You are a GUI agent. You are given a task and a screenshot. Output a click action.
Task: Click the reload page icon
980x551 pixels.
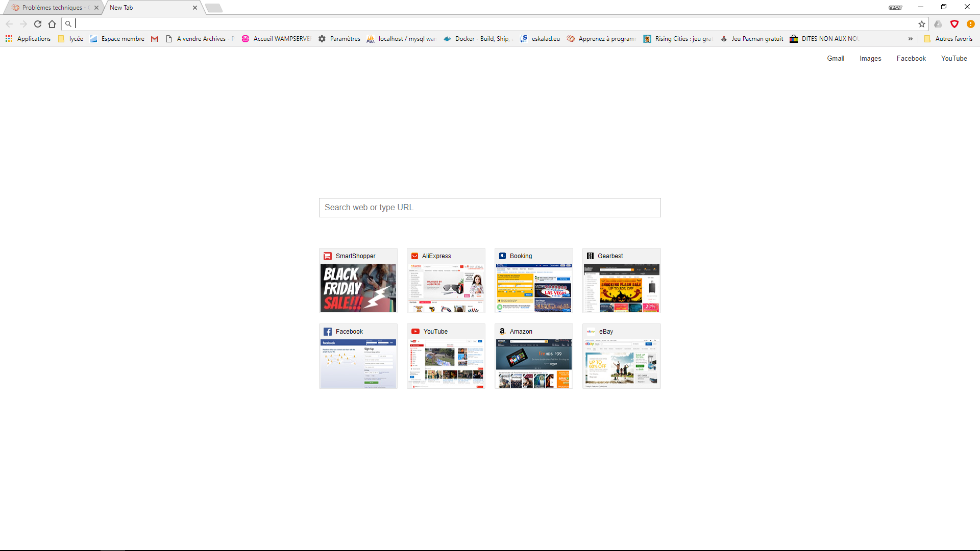click(x=38, y=24)
